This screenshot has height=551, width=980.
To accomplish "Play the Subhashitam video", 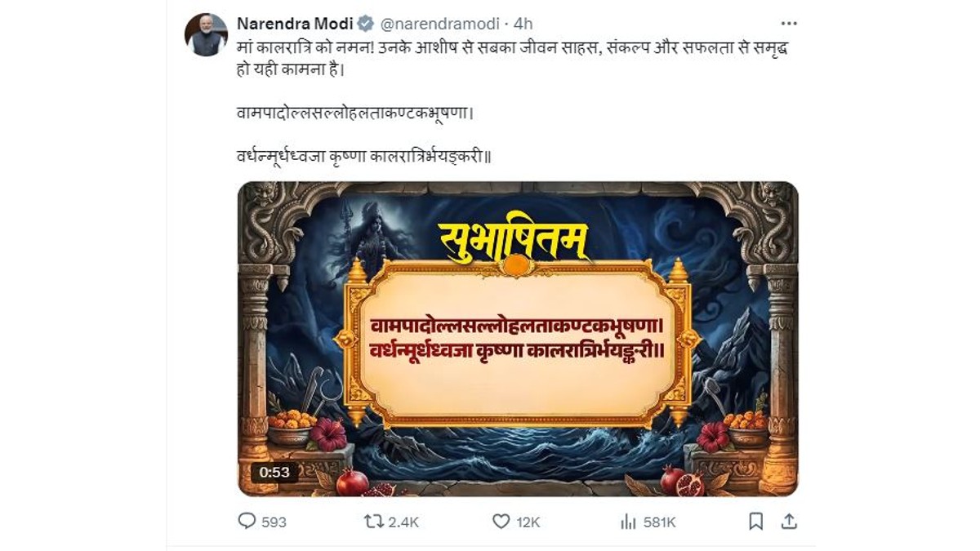I will point(518,339).
